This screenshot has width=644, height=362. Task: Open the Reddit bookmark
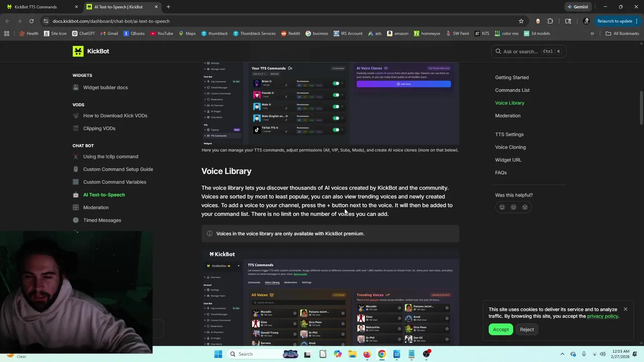point(290,34)
